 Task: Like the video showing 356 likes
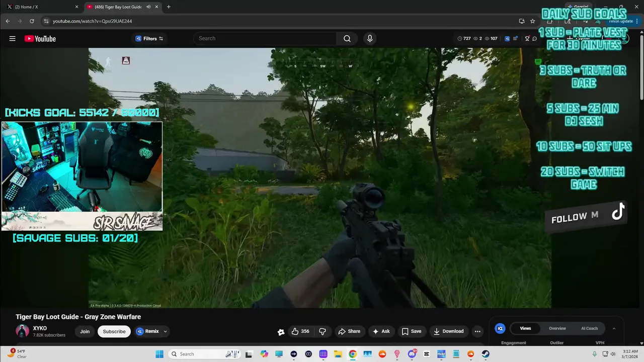coord(300,331)
